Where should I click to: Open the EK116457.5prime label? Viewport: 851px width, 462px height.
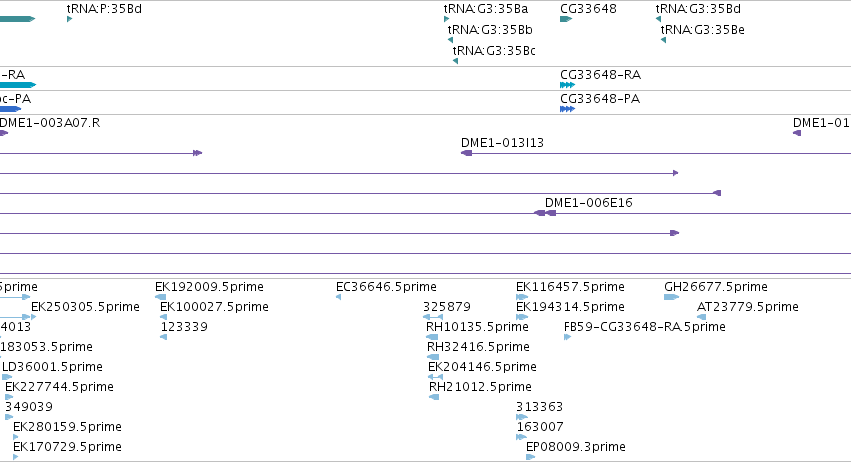click(570, 286)
